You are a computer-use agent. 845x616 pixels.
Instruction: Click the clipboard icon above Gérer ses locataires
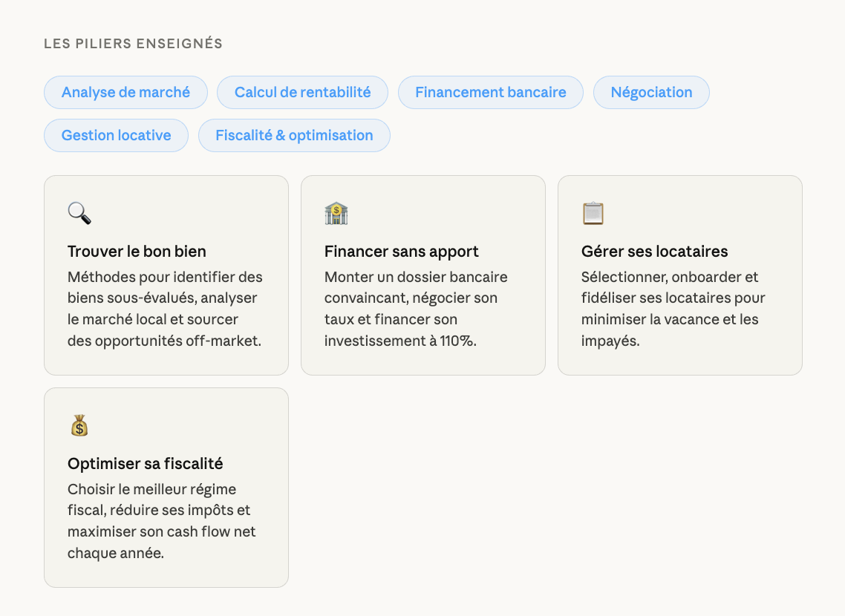[x=593, y=214]
